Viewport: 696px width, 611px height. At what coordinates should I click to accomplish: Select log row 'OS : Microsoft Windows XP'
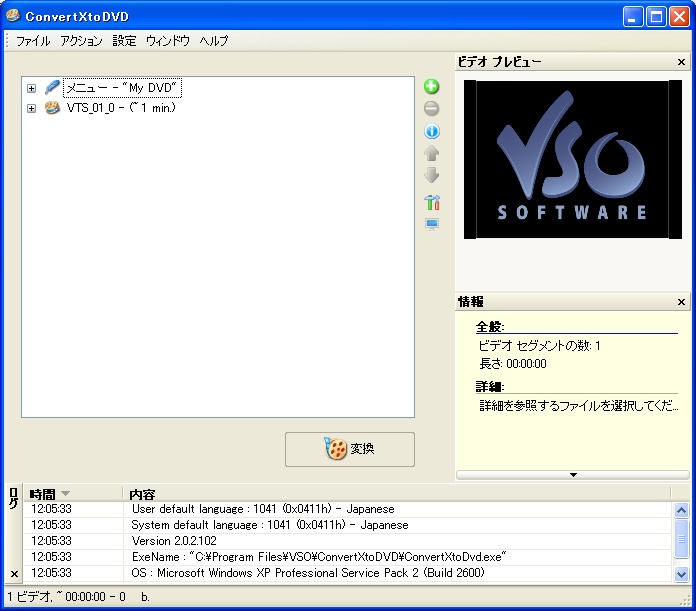coord(346,573)
